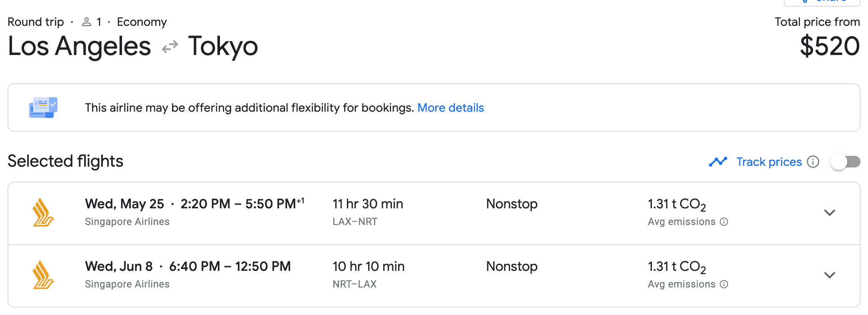Viewport: 868px width, 315px height.
Task: Click the booking flexibility ticket icon
Action: (x=43, y=107)
